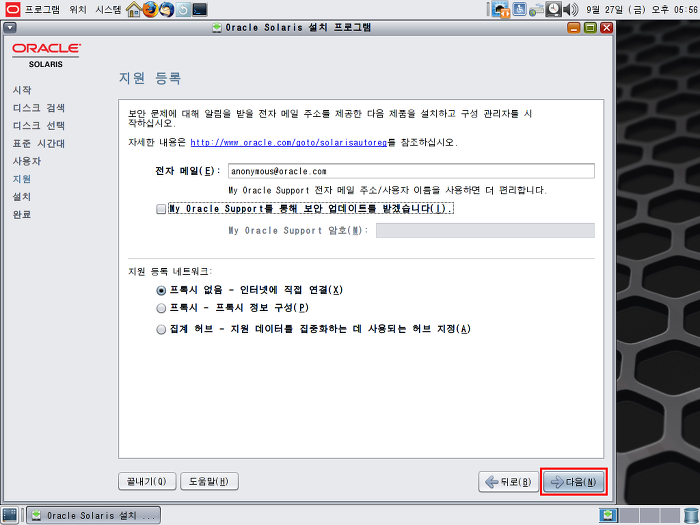Click the show desktop icon in the bottom panel
Screen dimensions: 700x525
click(9, 515)
